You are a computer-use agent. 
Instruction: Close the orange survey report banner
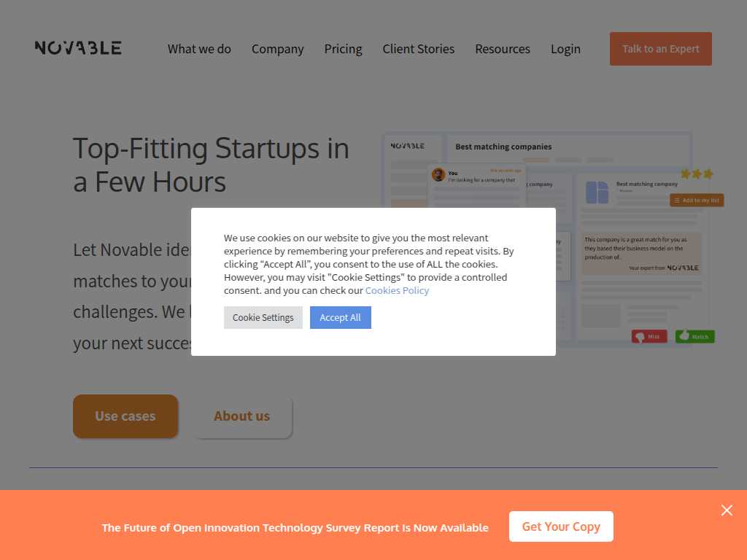pos(727,510)
